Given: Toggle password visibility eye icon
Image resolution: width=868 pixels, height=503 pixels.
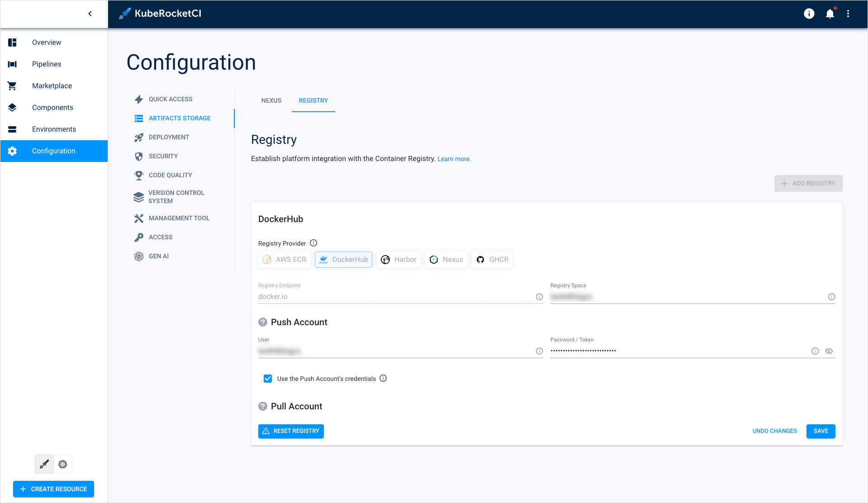Looking at the screenshot, I should pos(829,351).
